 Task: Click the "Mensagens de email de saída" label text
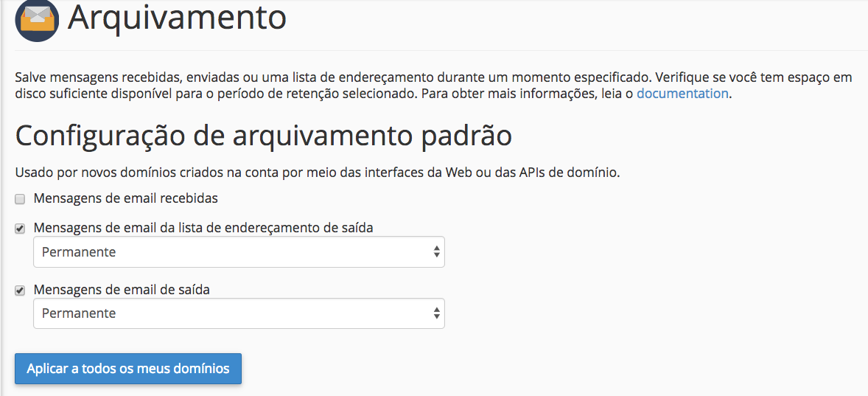tap(122, 290)
